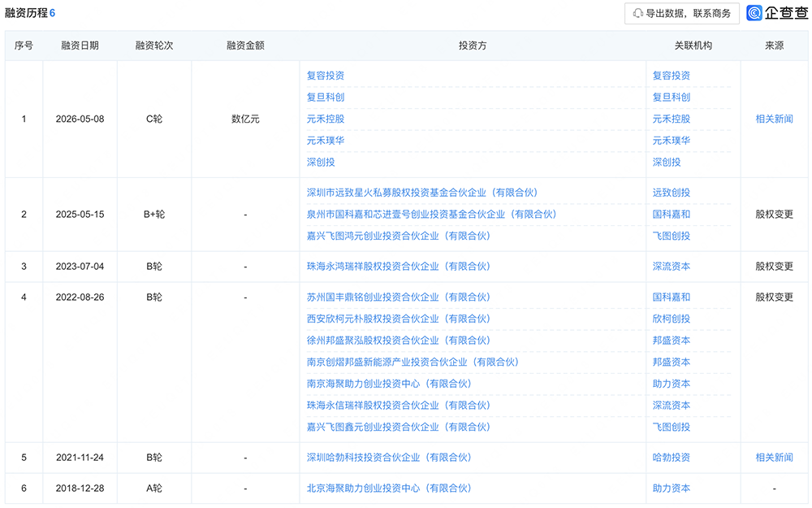Open 泉州市国科嘉和芯进壹号创业投资基金合伙企业 link
Screen dimensions: 812x508
[x=431, y=215]
